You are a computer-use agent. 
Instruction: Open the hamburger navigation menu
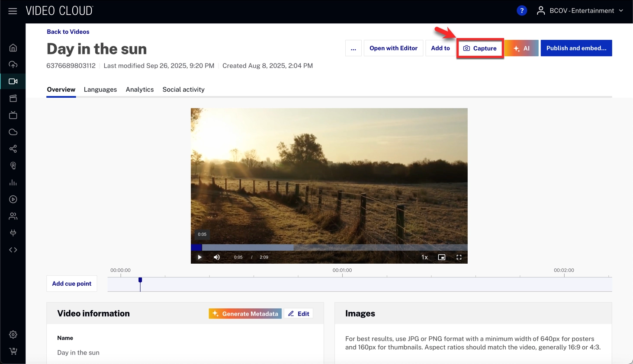point(13,11)
